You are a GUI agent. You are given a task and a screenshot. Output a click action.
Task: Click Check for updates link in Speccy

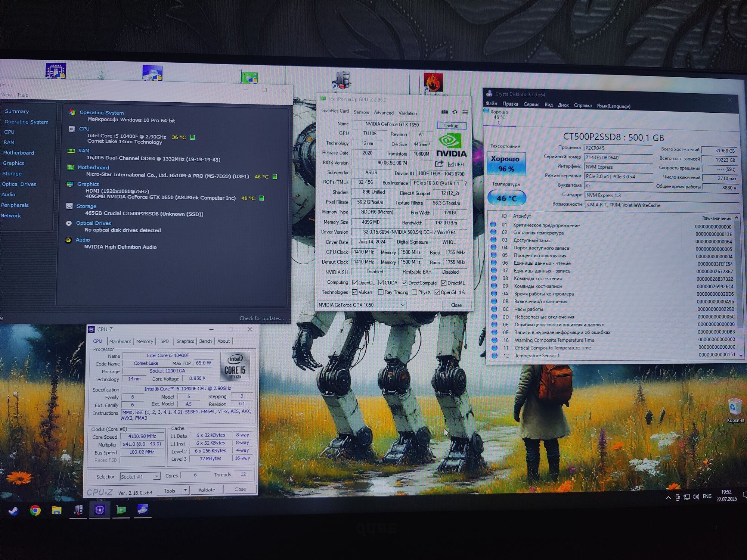tap(261, 318)
